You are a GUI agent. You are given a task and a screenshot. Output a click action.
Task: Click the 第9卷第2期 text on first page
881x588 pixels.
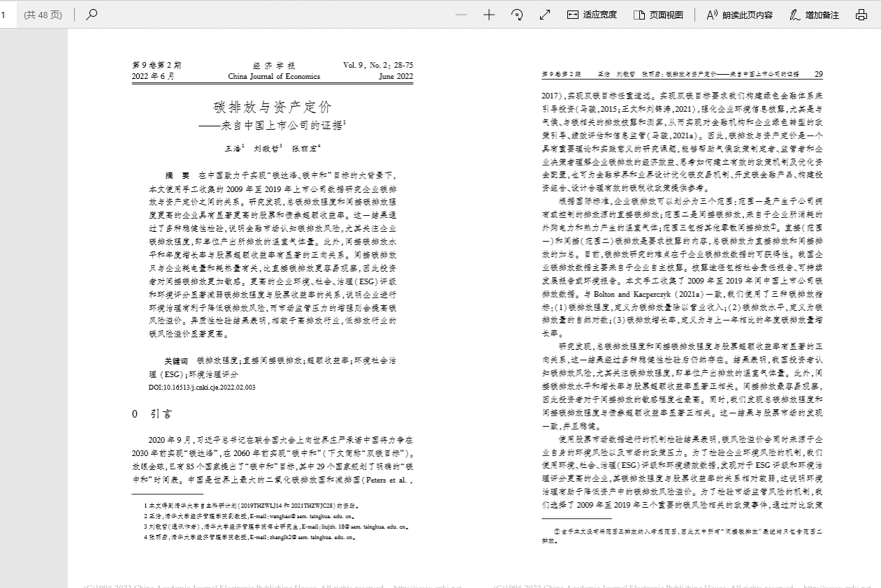156,65
